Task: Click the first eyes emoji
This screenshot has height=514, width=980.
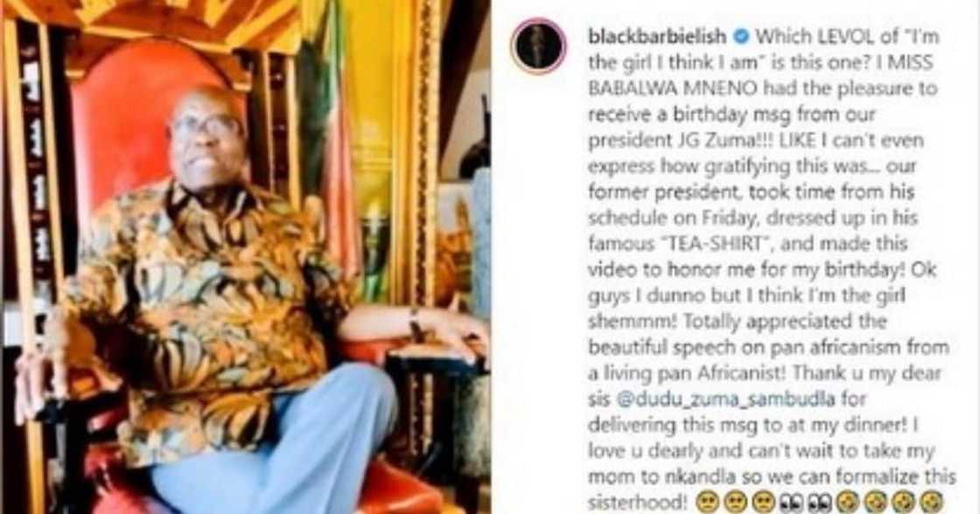Action: (x=793, y=502)
